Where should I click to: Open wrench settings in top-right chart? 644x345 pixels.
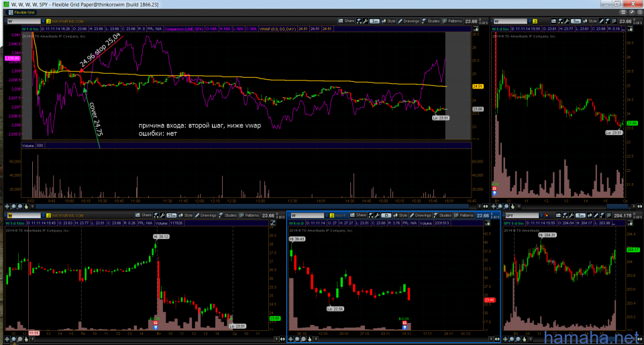567,21
